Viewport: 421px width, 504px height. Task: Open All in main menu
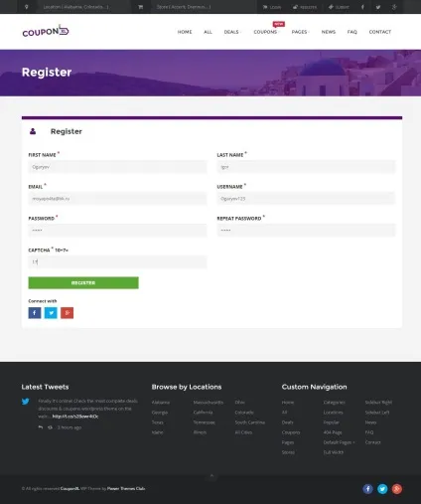208,32
